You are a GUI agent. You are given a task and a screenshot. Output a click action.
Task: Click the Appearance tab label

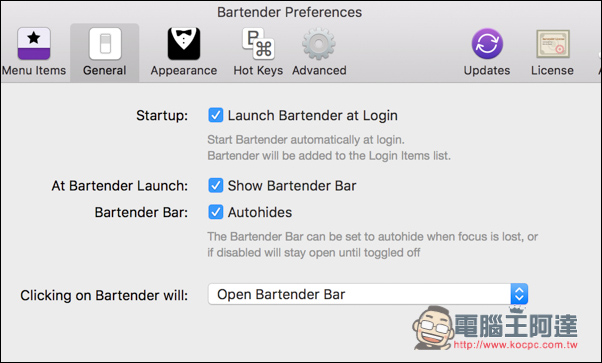[184, 71]
